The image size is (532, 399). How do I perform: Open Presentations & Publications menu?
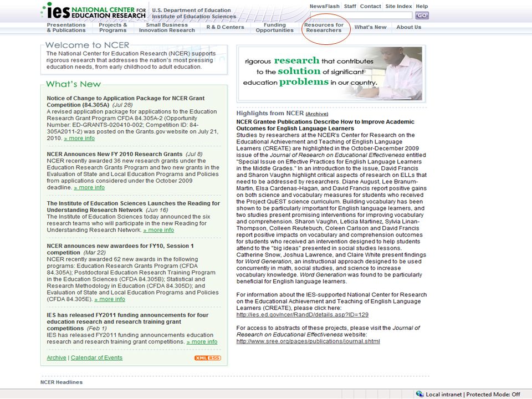(66, 28)
